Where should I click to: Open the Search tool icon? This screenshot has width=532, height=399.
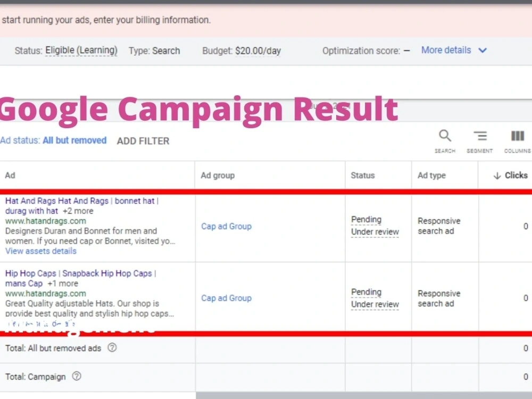click(x=445, y=136)
